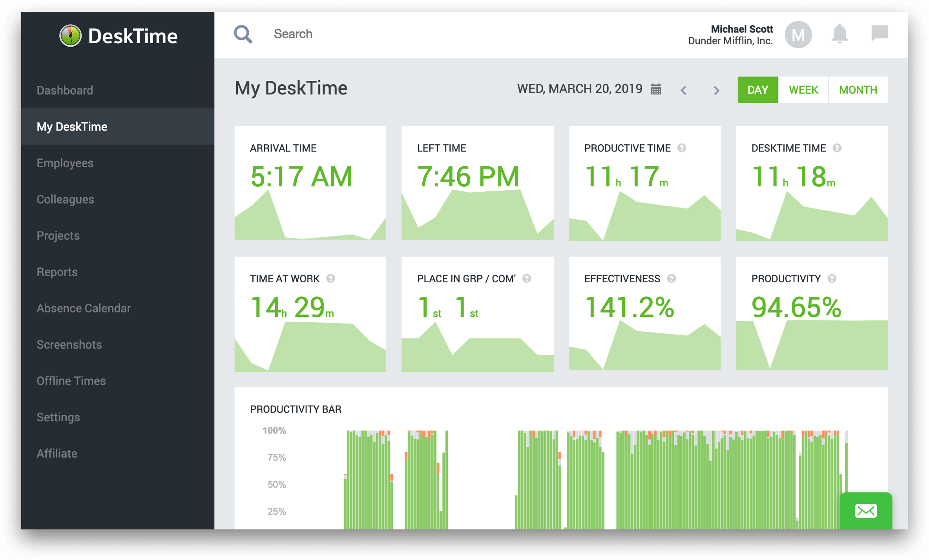Go to the next day with right arrow
This screenshot has width=929, height=560.
point(716,90)
